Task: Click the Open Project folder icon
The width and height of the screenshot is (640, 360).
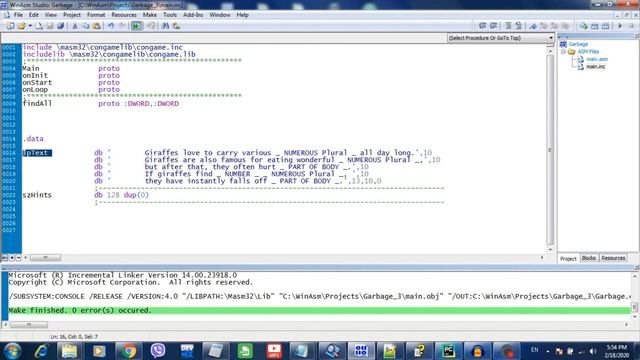Action: click(21, 26)
